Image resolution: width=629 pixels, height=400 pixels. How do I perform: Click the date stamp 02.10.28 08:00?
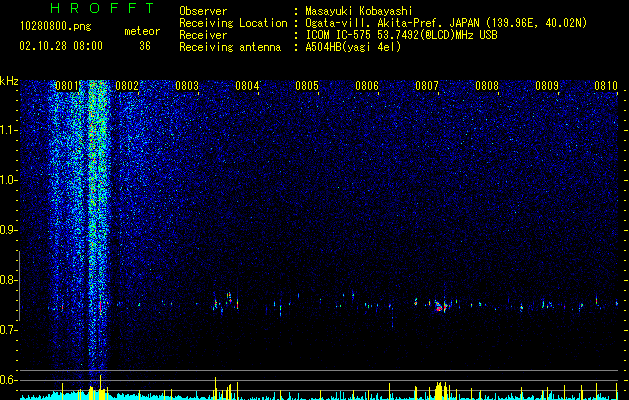pyautogui.click(x=61, y=46)
